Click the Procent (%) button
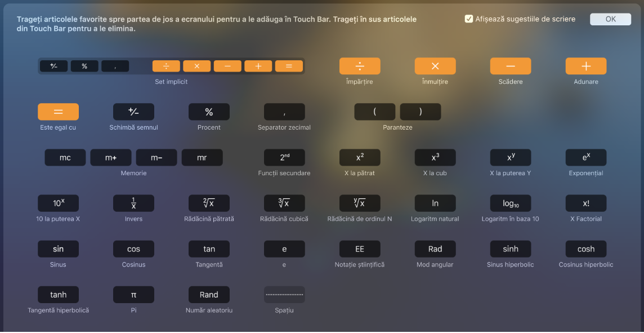The image size is (644, 333). pos(209,112)
